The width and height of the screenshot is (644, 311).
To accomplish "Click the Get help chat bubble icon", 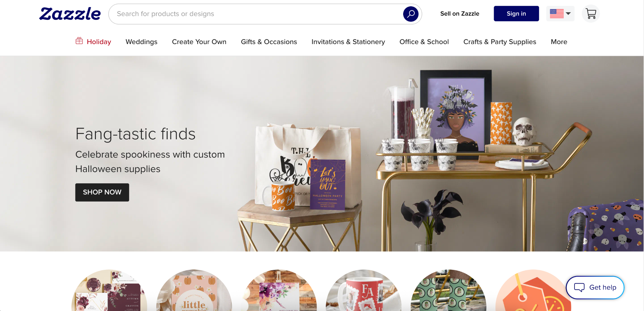I will pos(579,287).
